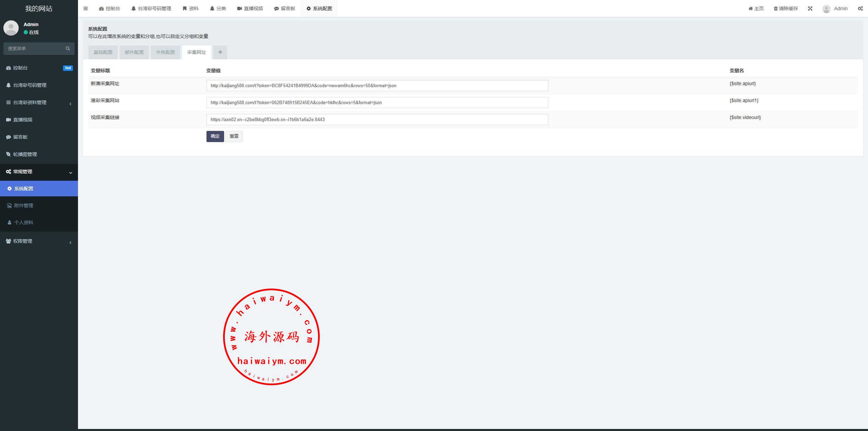Click the 视频采集链接 URL input field
Image resolution: width=868 pixels, height=431 pixels.
377,119
